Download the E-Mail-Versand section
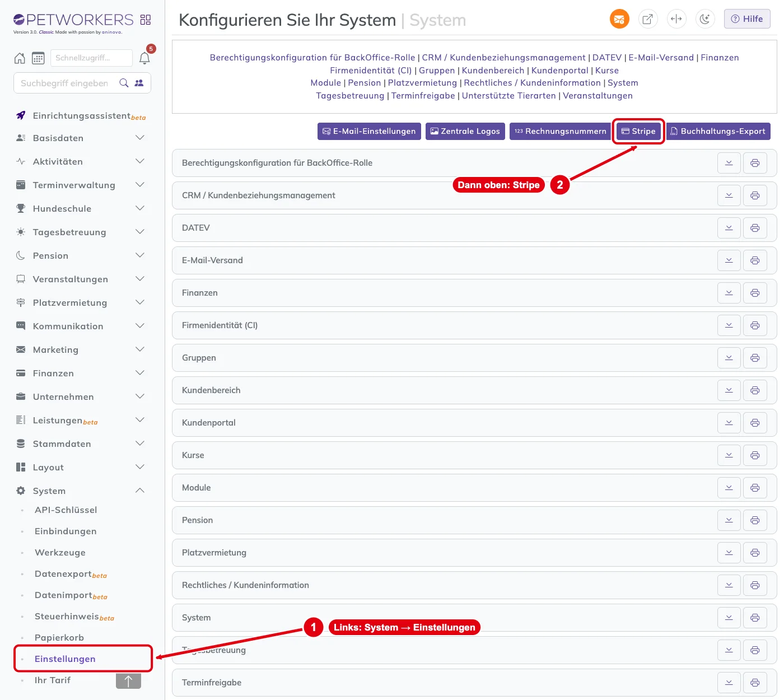 [729, 260]
